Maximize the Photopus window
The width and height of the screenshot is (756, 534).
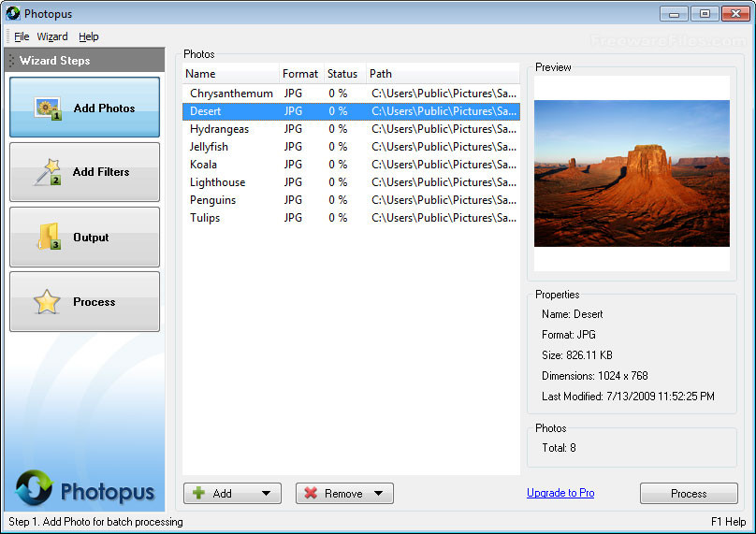point(705,14)
